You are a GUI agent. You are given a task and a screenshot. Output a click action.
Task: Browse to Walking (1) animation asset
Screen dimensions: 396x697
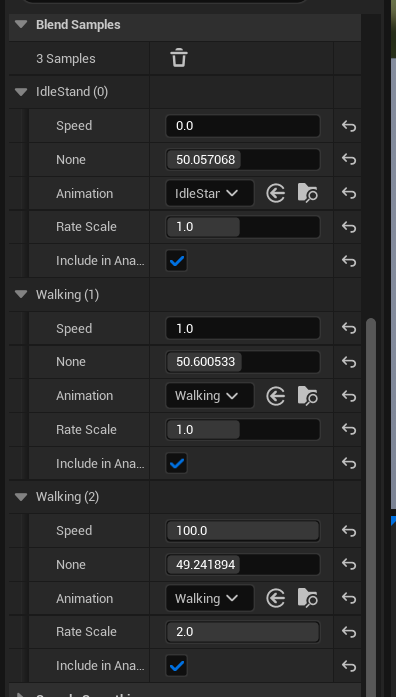[x=308, y=396]
